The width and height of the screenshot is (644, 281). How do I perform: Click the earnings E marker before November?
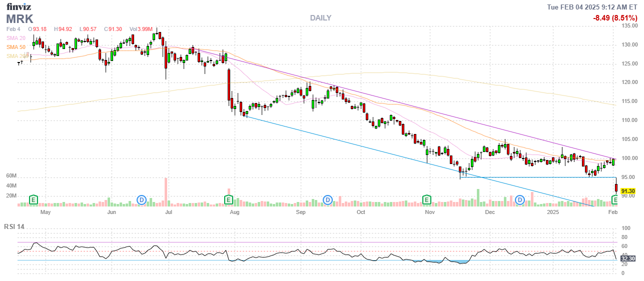point(427,200)
